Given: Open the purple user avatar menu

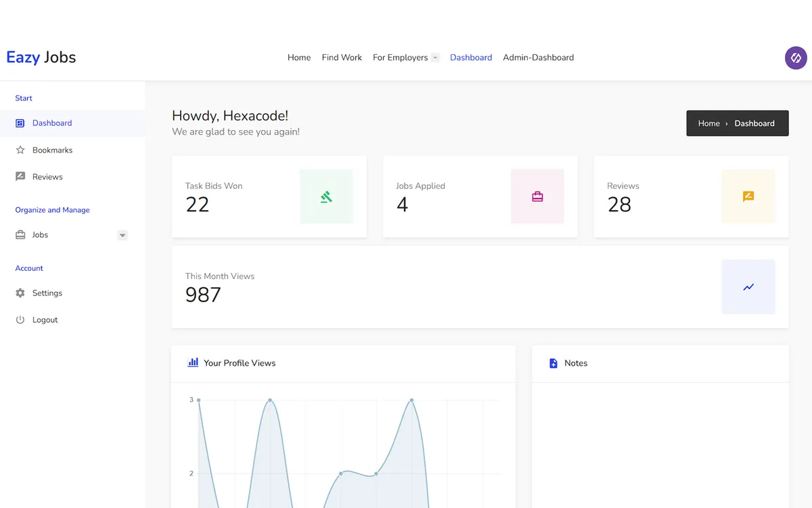Looking at the screenshot, I should point(796,58).
